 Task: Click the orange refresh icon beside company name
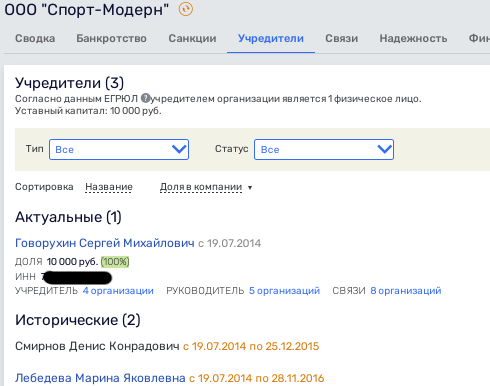click(186, 9)
